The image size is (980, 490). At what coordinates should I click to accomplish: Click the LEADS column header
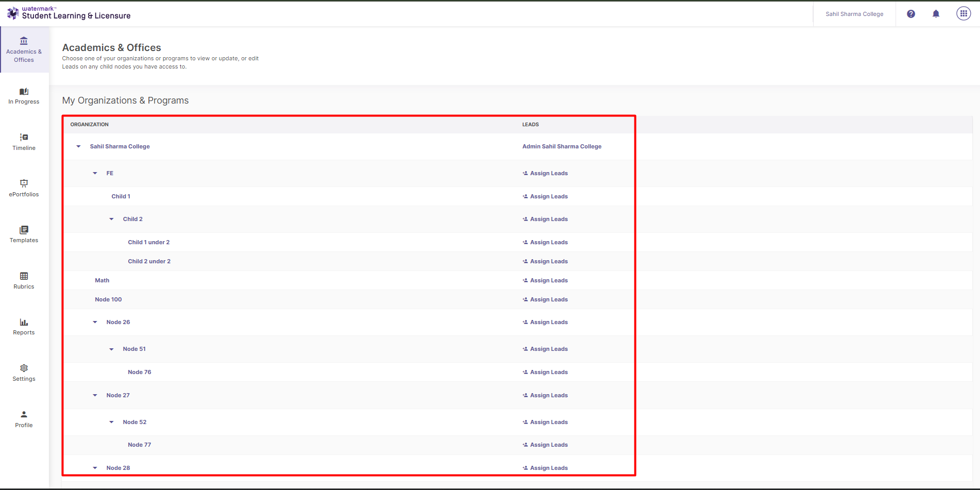tap(530, 124)
